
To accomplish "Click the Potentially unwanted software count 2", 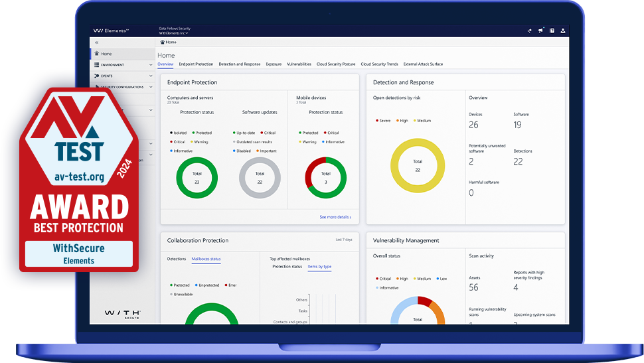I will (471, 162).
